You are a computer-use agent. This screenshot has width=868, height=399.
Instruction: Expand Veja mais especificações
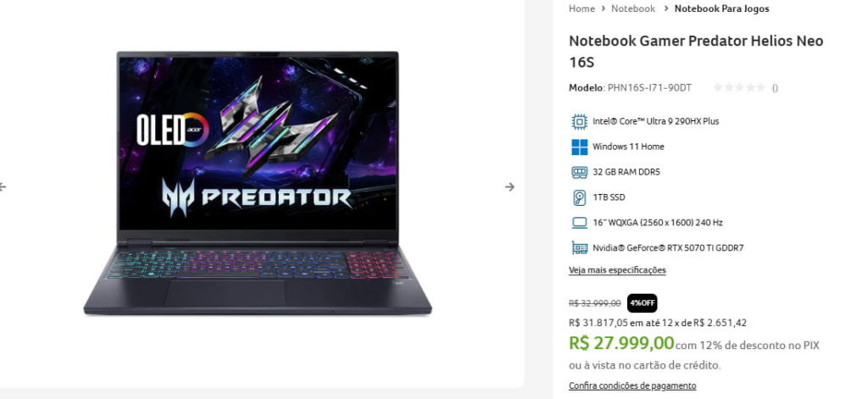click(617, 270)
